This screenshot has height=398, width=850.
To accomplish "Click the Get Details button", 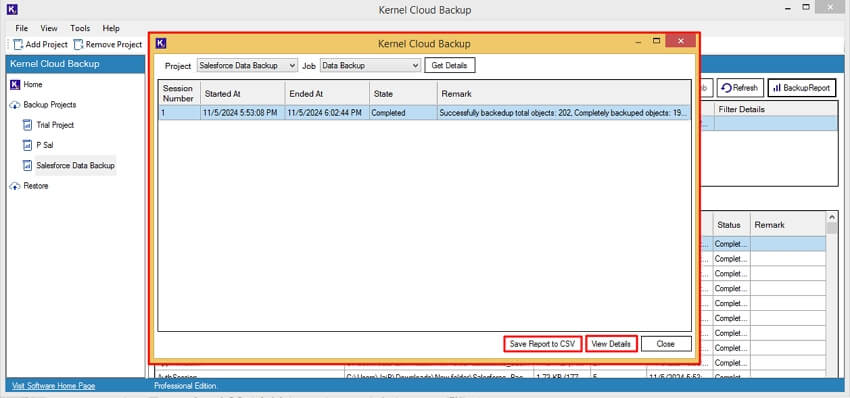I will point(449,65).
